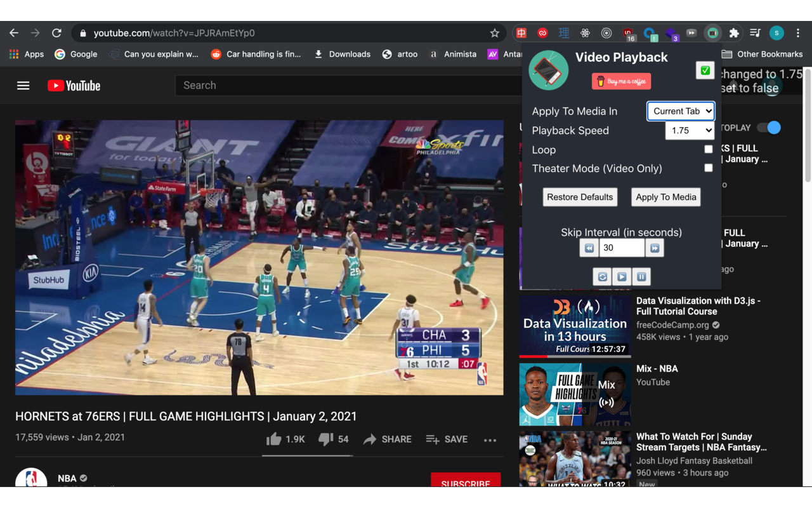812x508 pixels.
Task: Toggle the AUTOPLAY switch
Action: (768, 128)
